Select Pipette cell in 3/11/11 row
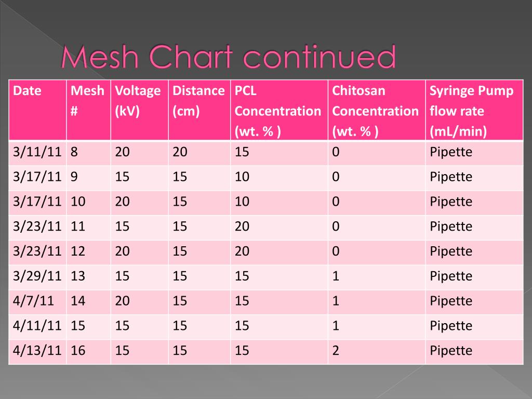 point(474,153)
